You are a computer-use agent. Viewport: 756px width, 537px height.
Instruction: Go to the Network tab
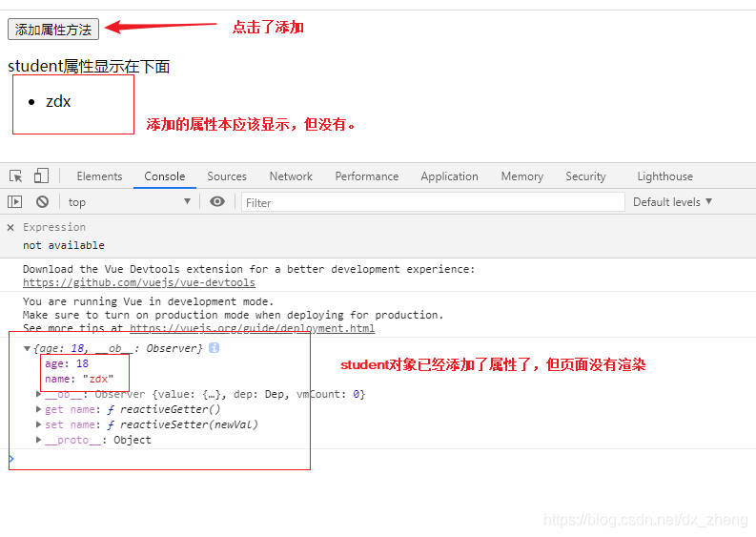pos(291,176)
